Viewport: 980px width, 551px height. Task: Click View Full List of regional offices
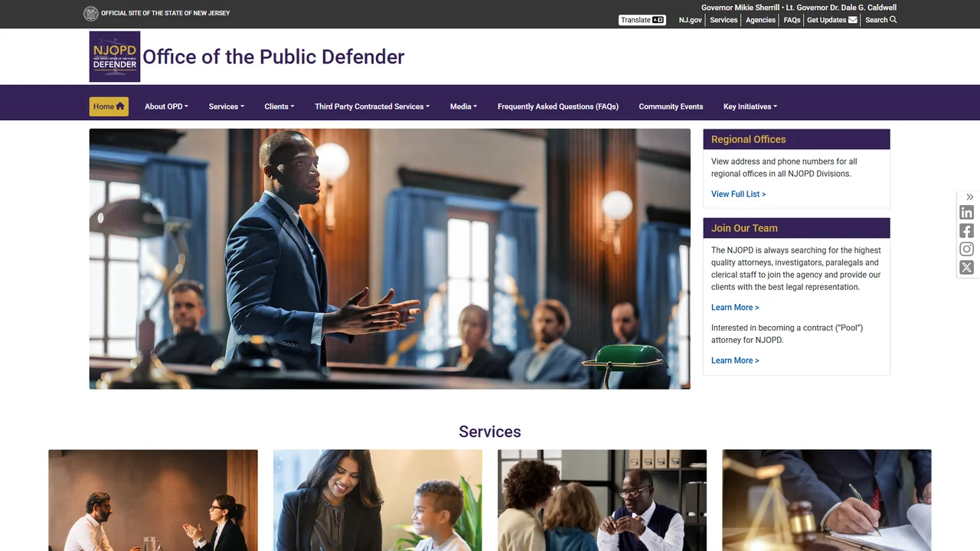(738, 194)
